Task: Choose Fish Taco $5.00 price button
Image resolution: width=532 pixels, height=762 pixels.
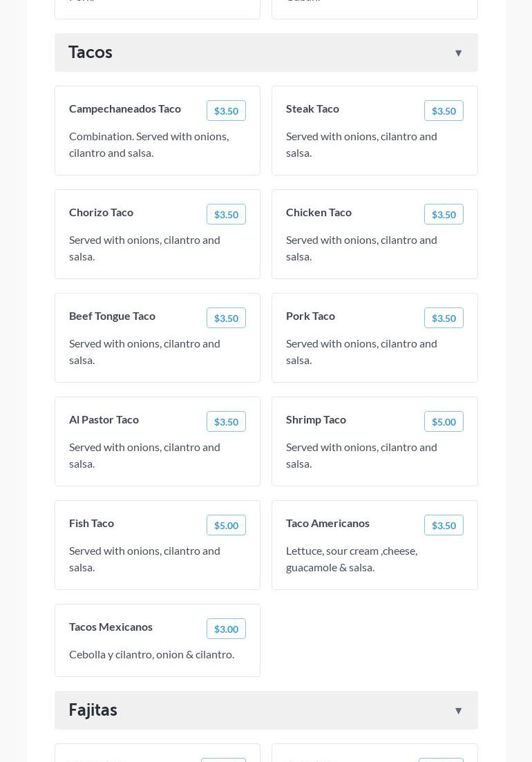Action: coord(226,525)
